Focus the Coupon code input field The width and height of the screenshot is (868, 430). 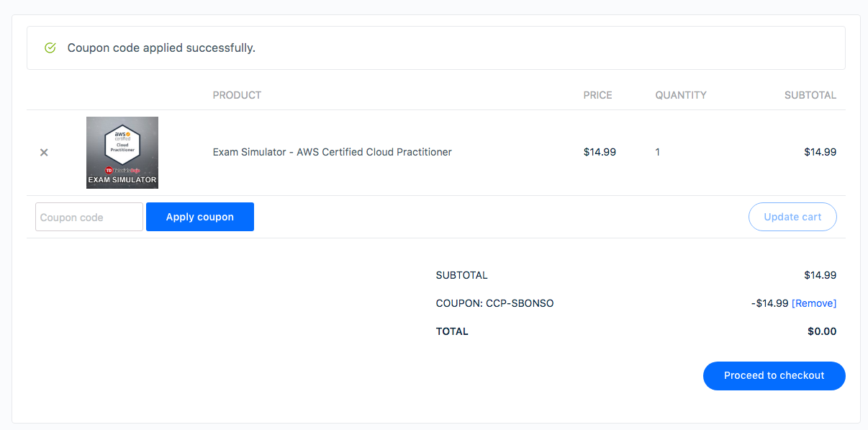click(x=89, y=217)
